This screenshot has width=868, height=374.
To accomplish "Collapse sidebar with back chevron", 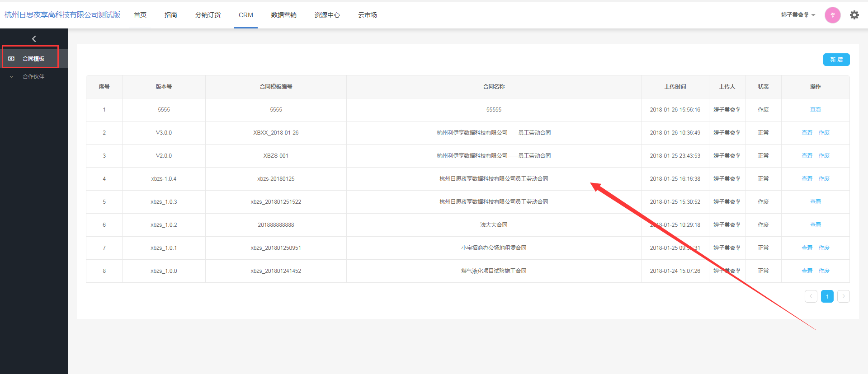I will point(34,39).
